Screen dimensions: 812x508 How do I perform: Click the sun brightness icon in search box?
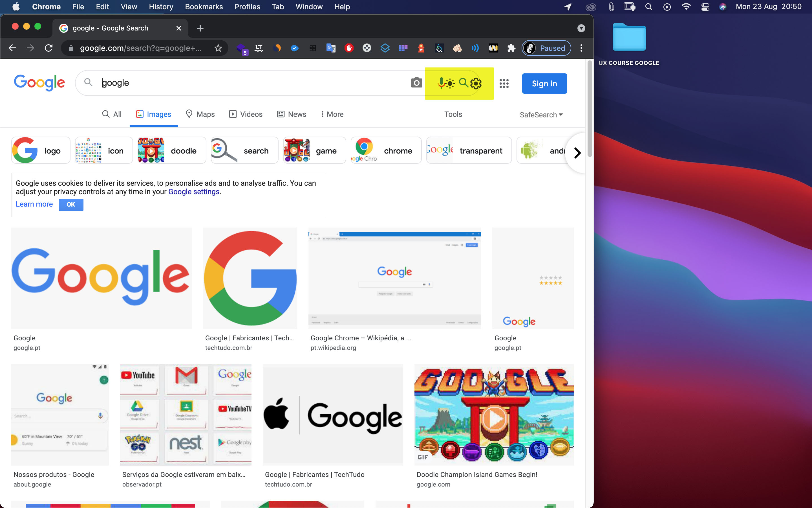pyautogui.click(x=450, y=83)
